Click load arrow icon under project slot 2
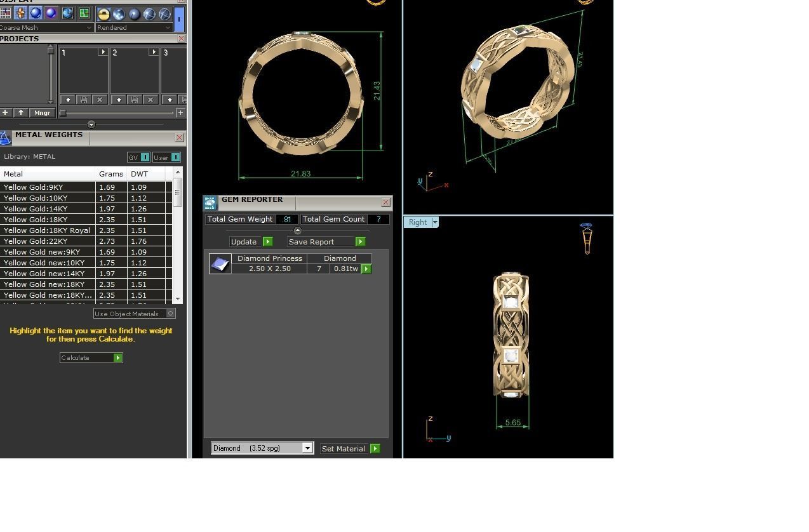 point(119,100)
